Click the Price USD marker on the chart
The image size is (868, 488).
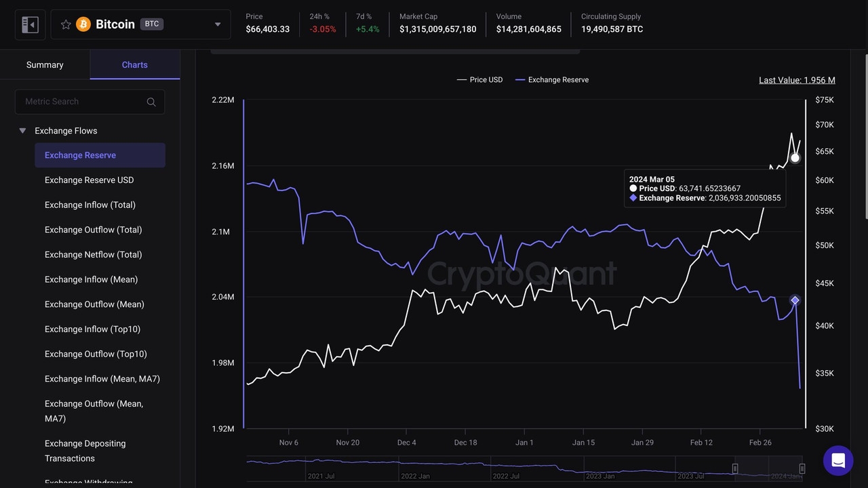point(795,158)
